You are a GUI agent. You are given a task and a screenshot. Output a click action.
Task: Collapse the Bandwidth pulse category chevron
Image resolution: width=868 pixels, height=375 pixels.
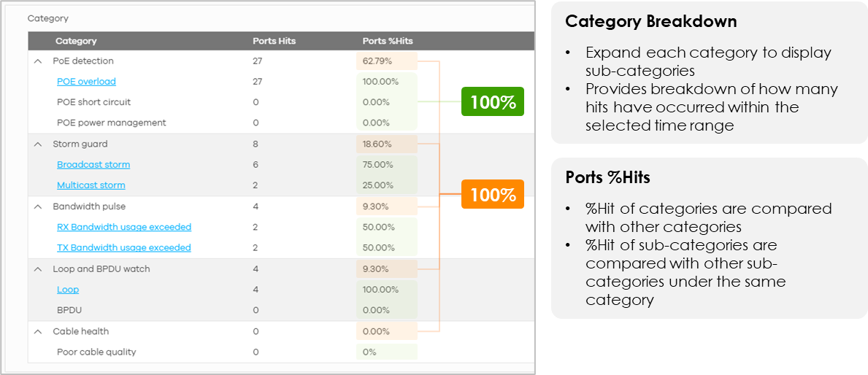click(38, 207)
